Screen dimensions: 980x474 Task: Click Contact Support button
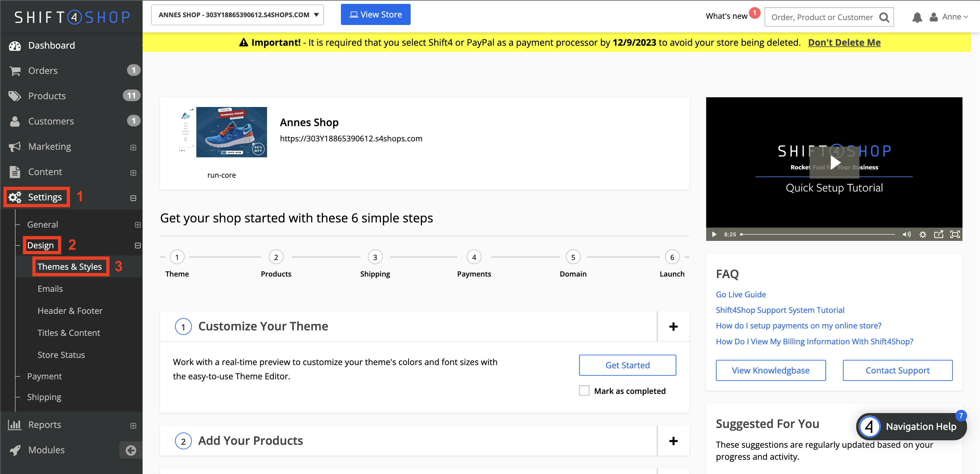[x=897, y=371]
